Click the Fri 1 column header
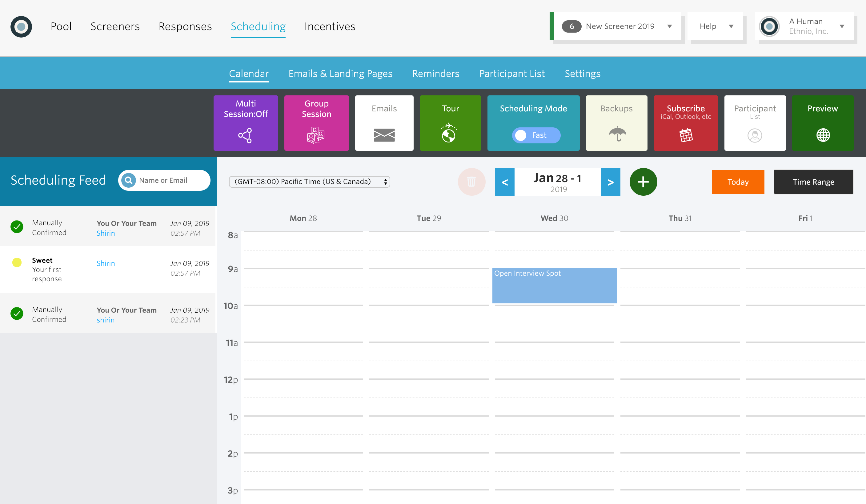 pyautogui.click(x=805, y=218)
